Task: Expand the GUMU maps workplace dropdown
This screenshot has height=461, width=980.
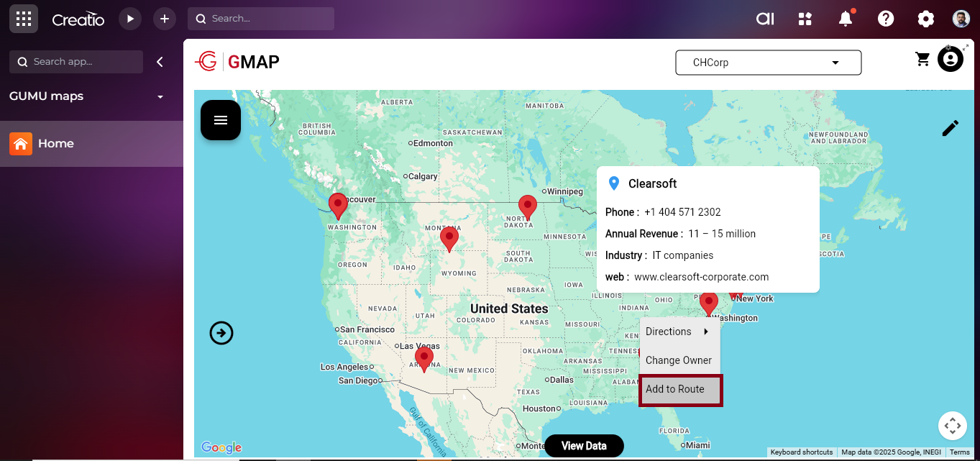Action: 160,96
